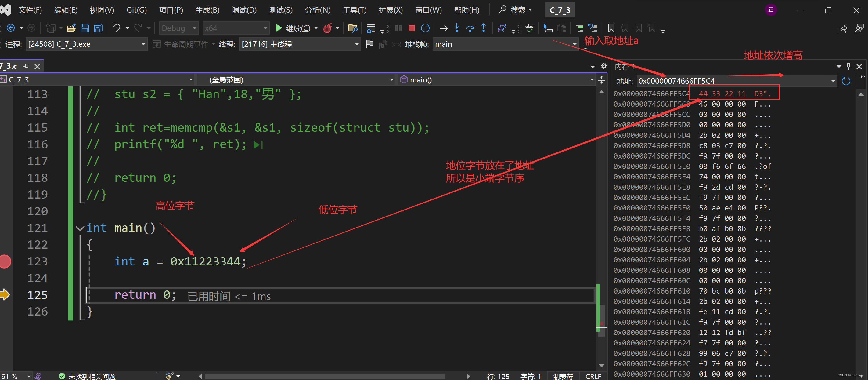
Task: Click the Step Over icon
Action: click(470, 28)
